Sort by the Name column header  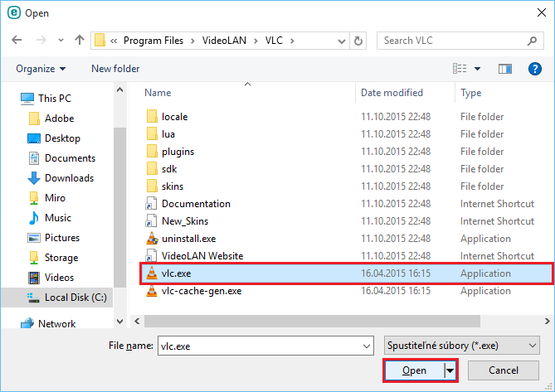tap(158, 93)
